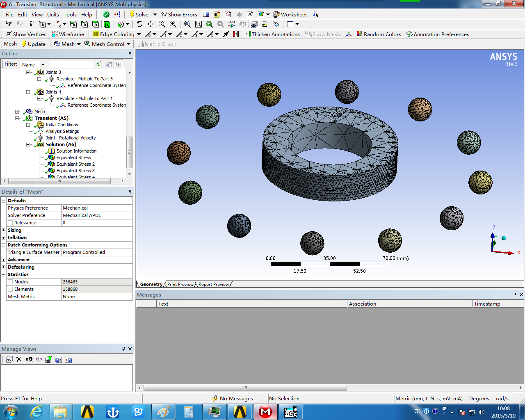Image resolution: width=525 pixels, height=420 pixels.
Task: Toggle Thicken Annotations
Action: tap(272, 34)
